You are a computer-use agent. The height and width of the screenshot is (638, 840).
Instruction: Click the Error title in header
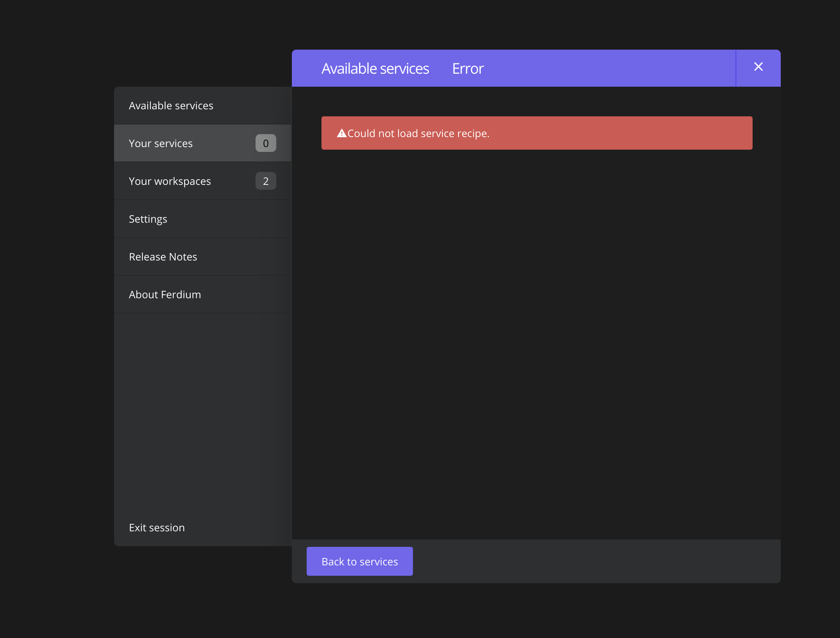468,69
